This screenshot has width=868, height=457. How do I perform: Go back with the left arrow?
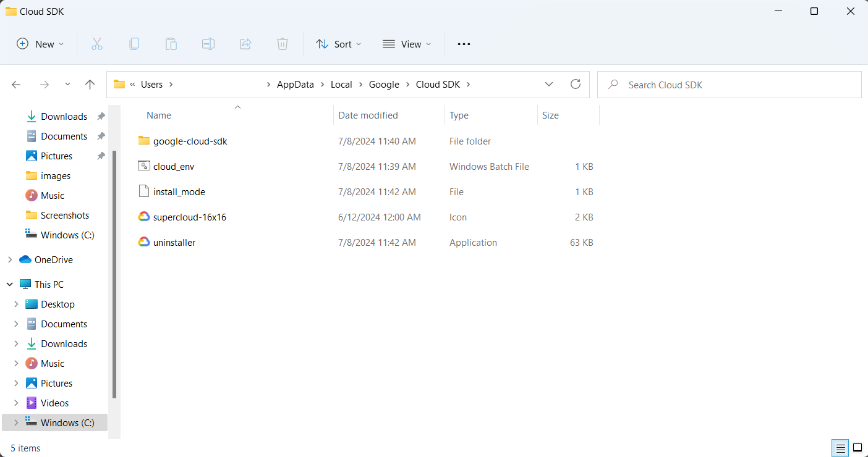[x=16, y=85]
